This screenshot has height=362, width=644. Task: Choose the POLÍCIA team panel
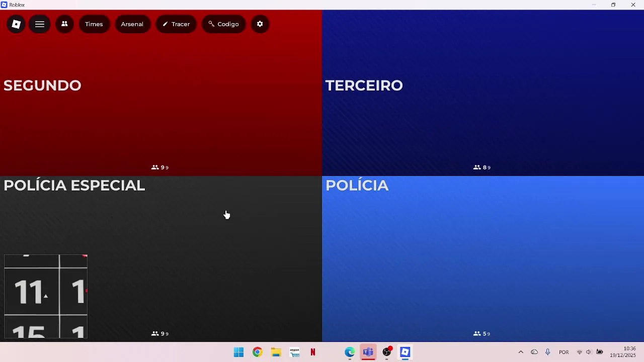(483, 259)
